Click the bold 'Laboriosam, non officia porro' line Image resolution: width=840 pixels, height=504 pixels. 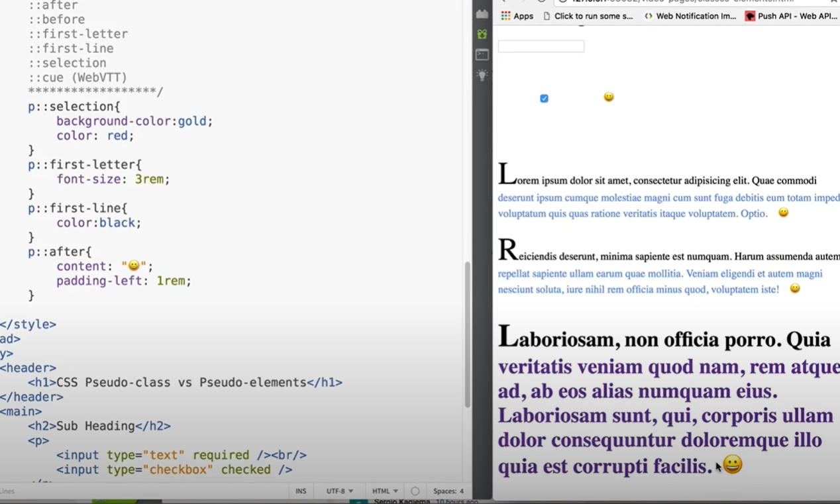click(664, 338)
